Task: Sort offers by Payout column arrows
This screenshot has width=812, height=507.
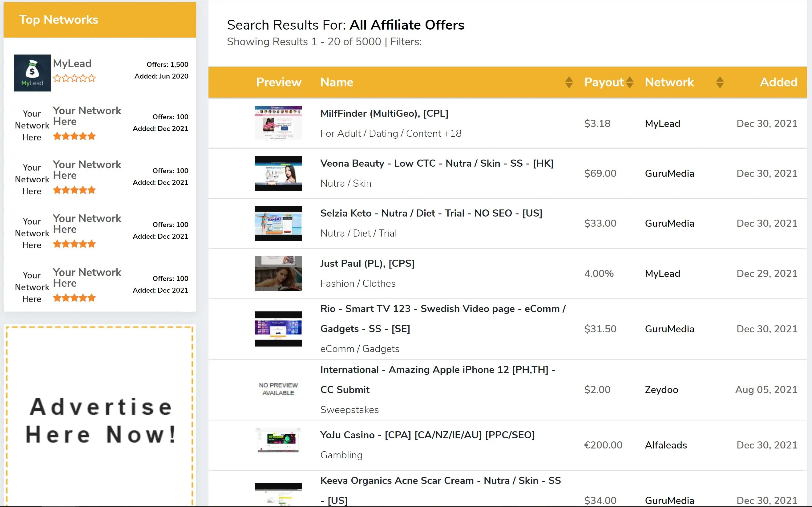Action: tap(629, 82)
